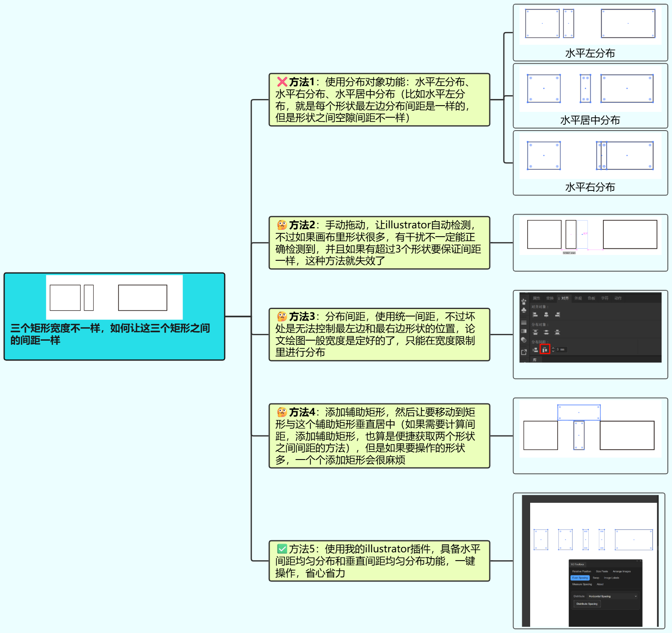Open About in SCI Toolbox
Image resolution: width=672 pixels, height=633 pixels.
[x=600, y=584]
